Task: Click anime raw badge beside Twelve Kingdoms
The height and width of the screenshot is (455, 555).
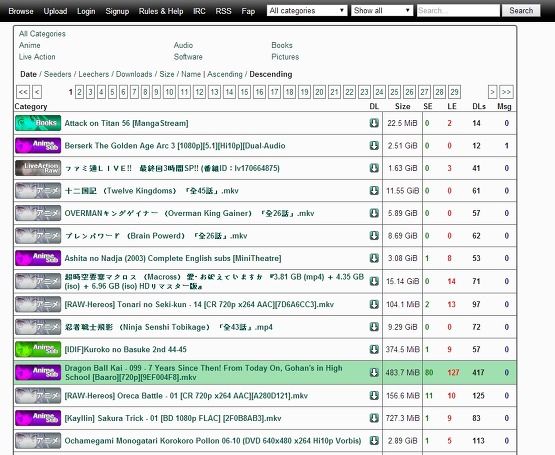Action: (x=38, y=190)
